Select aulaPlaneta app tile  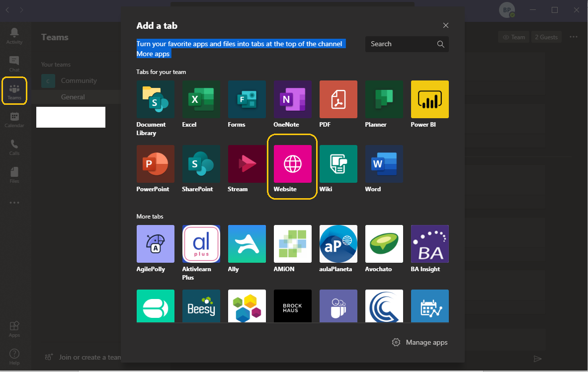[338, 244]
